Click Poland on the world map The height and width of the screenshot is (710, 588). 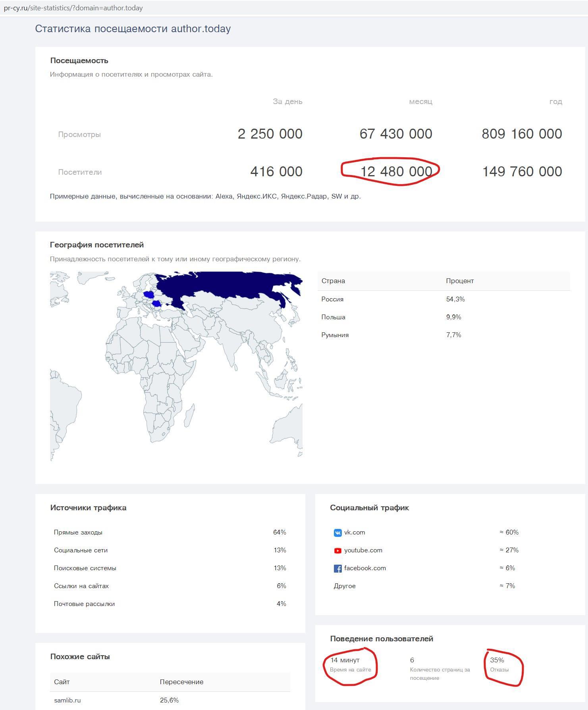(149, 295)
